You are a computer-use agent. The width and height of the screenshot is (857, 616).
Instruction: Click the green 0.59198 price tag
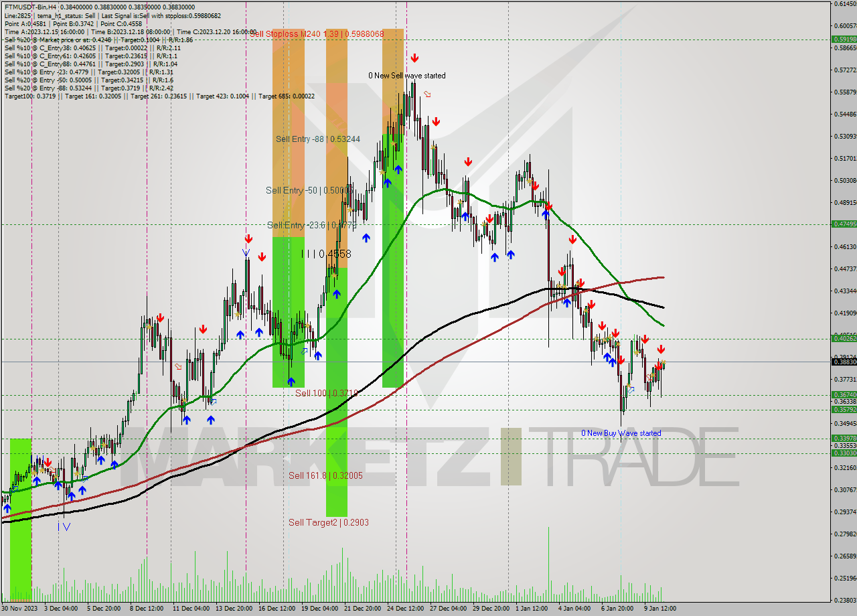[844, 39]
